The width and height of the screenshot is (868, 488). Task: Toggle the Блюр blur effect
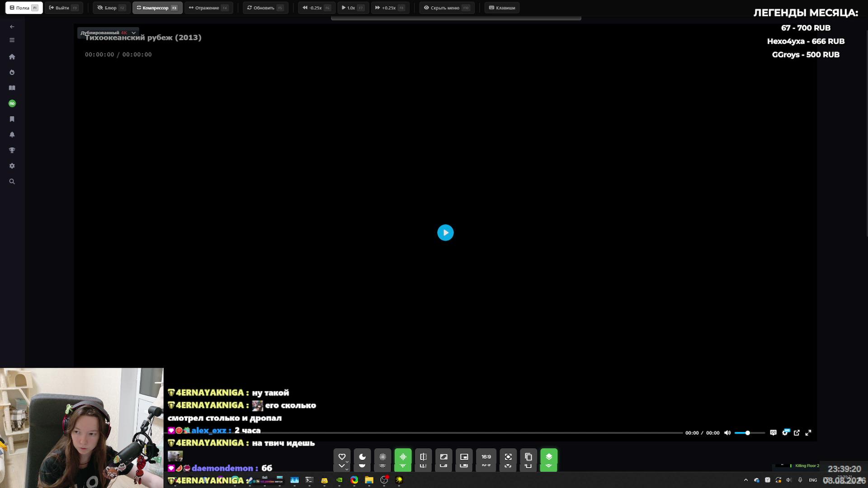click(112, 8)
